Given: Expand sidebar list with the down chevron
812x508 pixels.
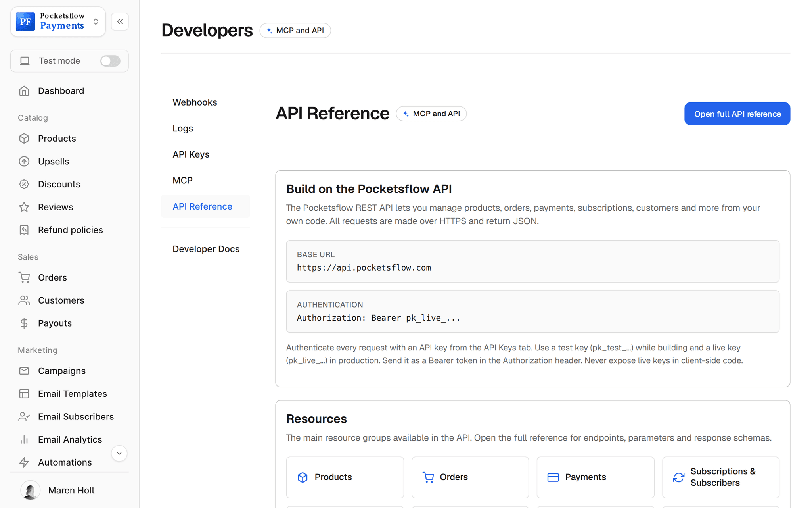Looking at the screenshot, I should 119,453.
